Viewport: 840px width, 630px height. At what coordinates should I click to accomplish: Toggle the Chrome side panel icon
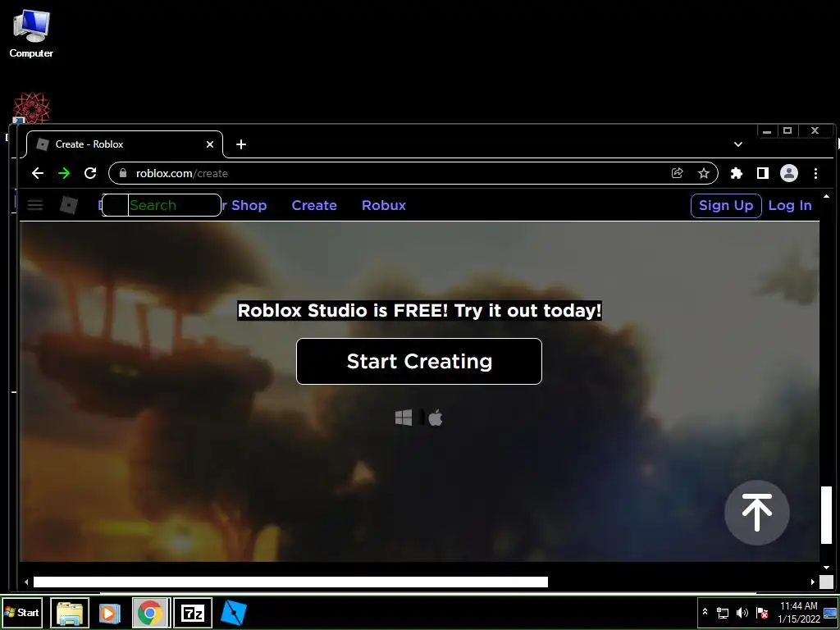(762, 173)
